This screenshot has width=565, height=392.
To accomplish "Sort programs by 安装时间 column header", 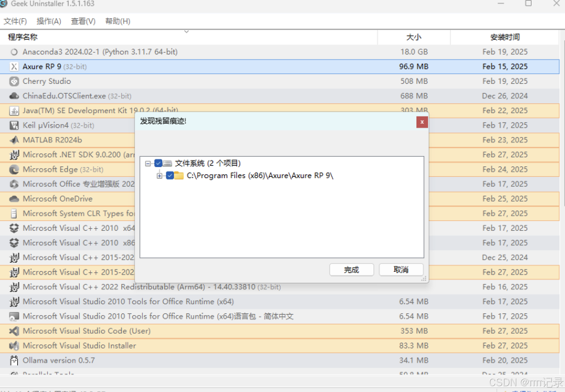I will pos(505,37).
